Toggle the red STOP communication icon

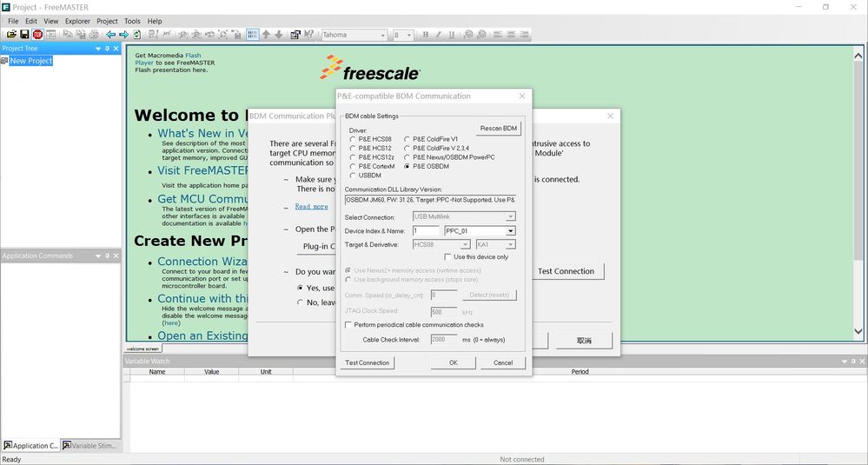(x=37, y=34)
